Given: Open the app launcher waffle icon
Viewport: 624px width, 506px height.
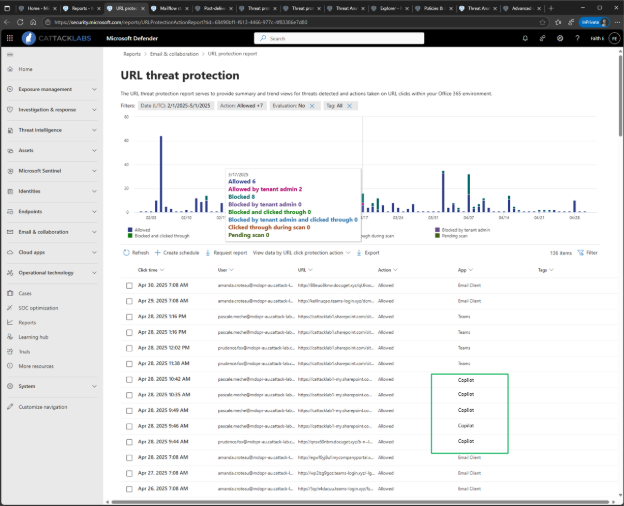Looking at the screenshot, I should click(x=10, y=38).
